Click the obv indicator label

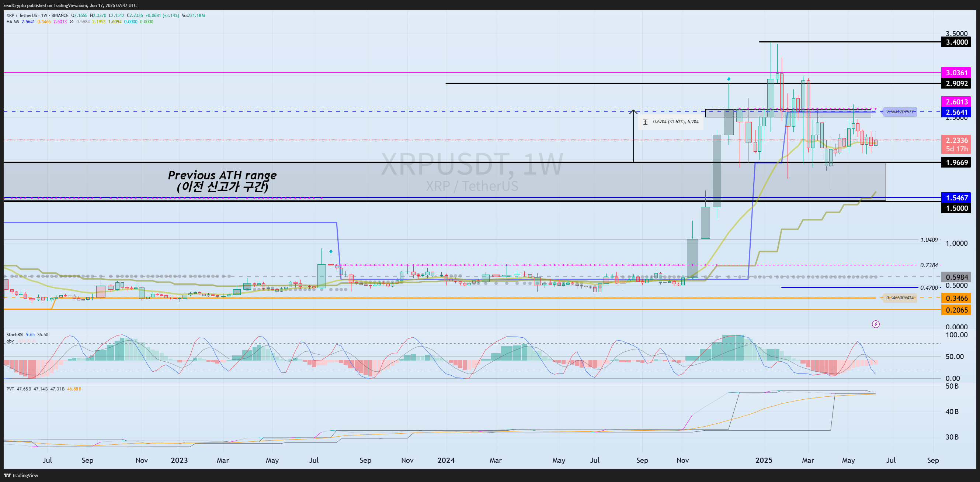(x=10, y=341)
